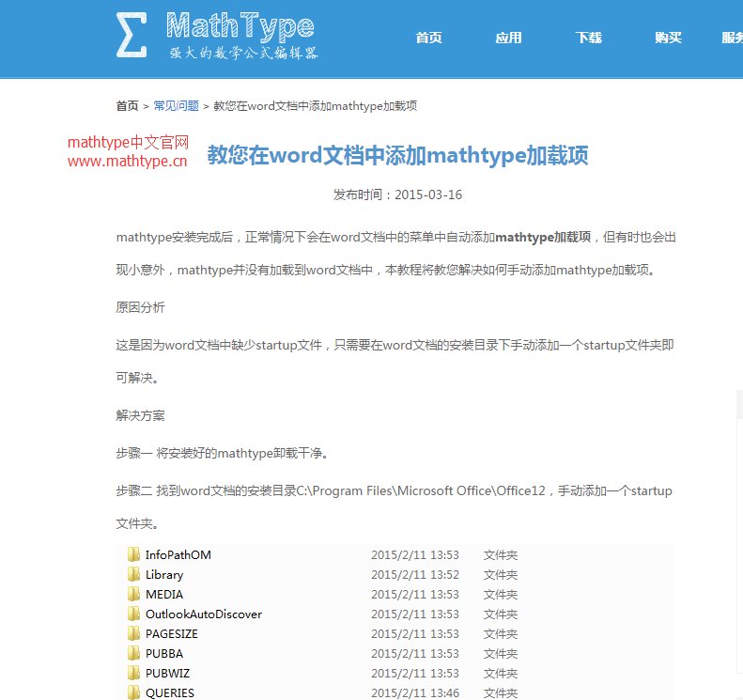Click the PUBWIZ folder icon
Viewport: 743px width, 700px height.
point(133,673)
